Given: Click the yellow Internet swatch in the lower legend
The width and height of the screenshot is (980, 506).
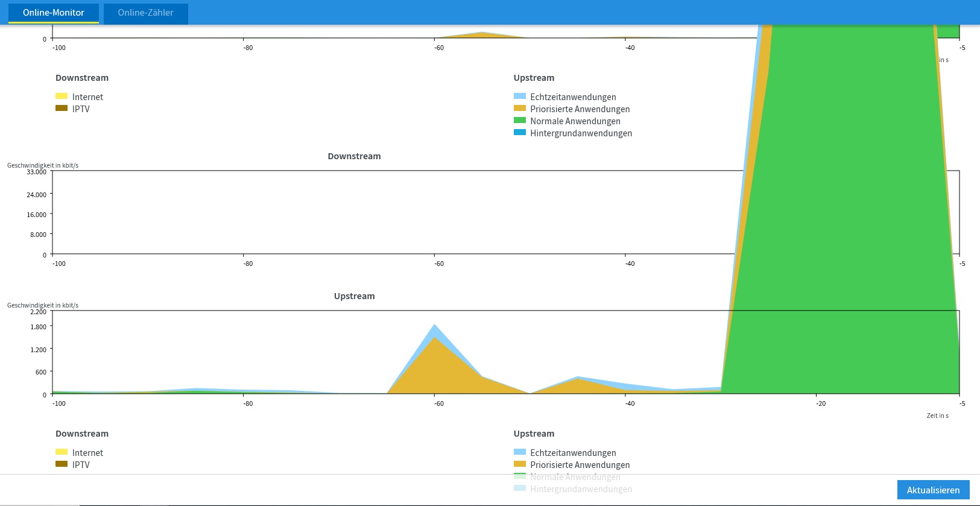Looking at the screenshot, I should click(x=62, y=452).
